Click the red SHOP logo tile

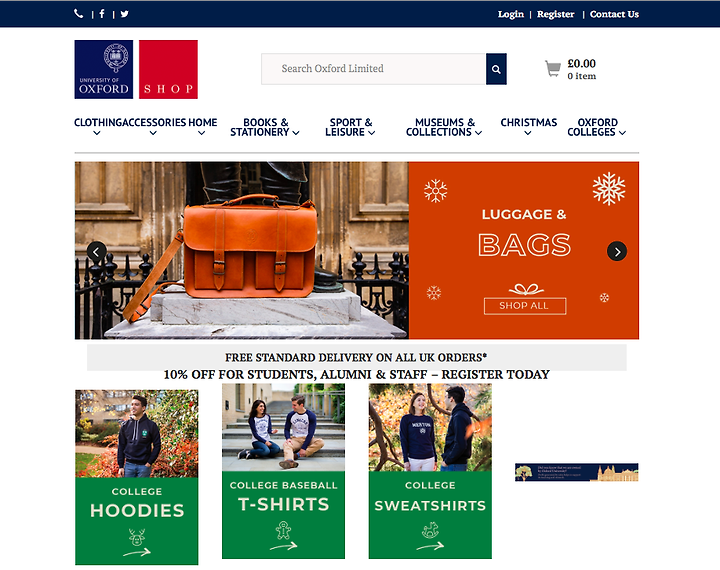coord(169,69)
